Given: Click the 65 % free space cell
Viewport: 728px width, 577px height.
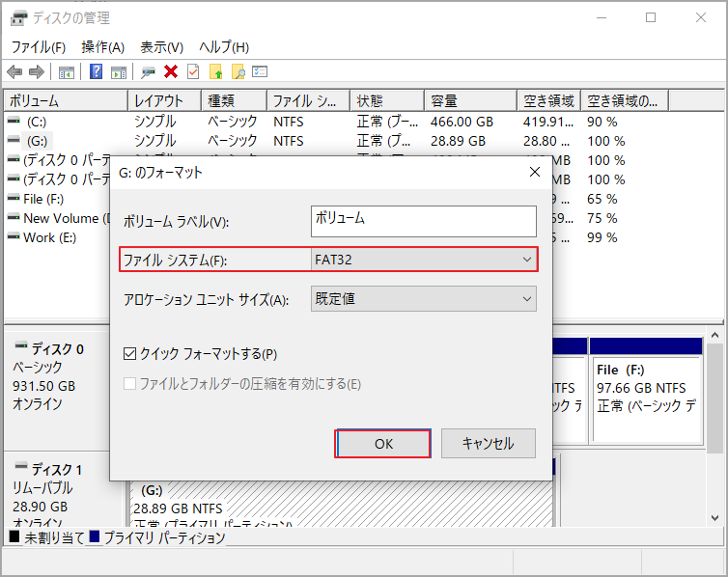Looking at the screenshot, I should tap(602, 199).
